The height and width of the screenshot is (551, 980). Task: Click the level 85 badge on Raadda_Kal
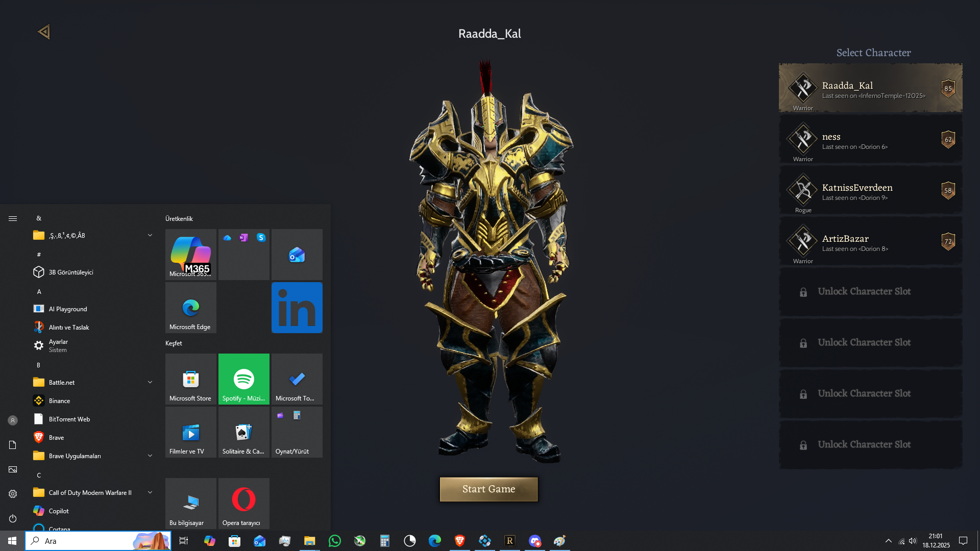(x=948, y=88)
